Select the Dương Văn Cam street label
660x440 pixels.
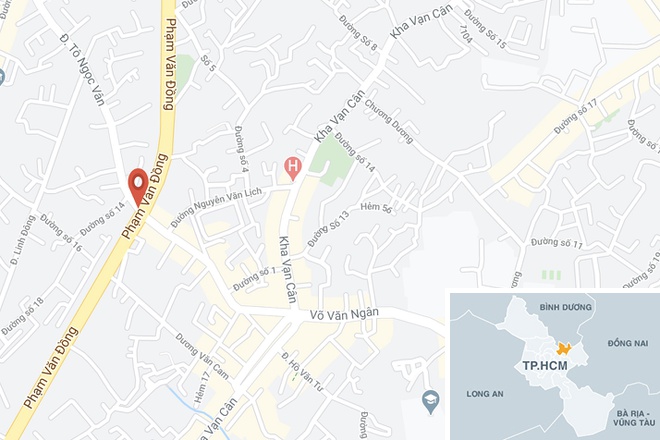pos(202,356)
